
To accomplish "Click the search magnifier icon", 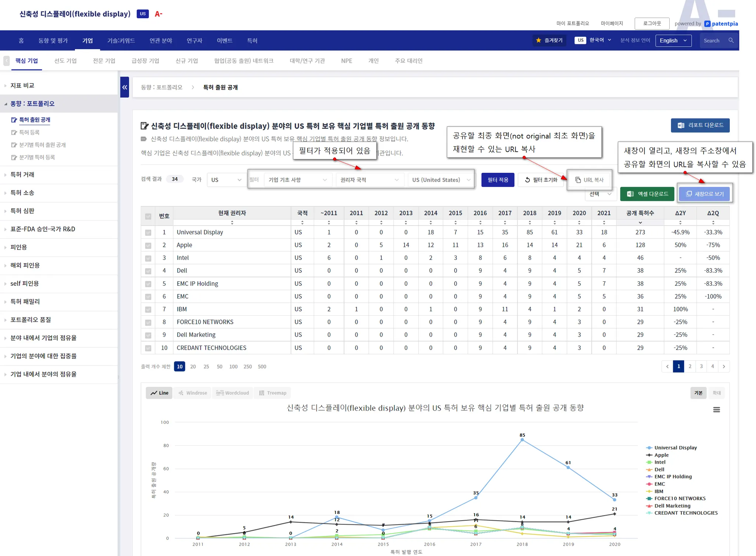I will 731,41.
